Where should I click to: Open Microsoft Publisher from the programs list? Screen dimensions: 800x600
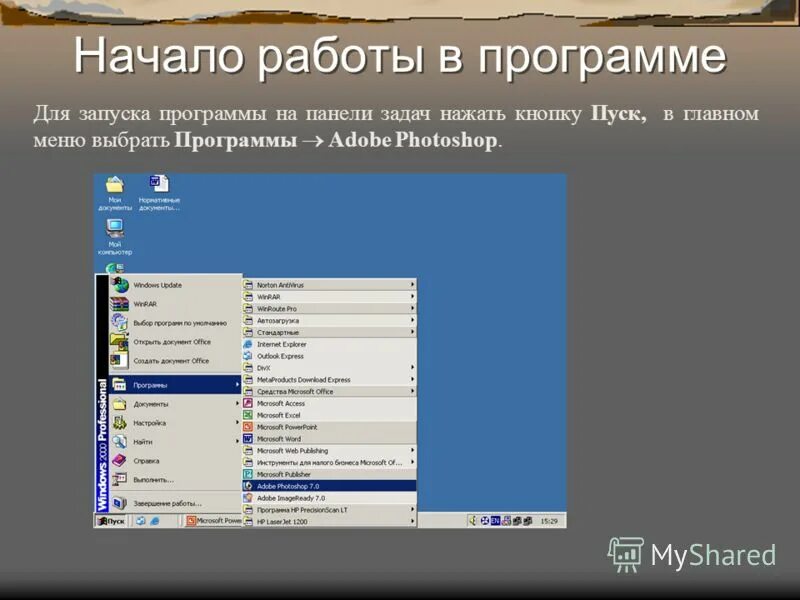[x=330, y=474]
